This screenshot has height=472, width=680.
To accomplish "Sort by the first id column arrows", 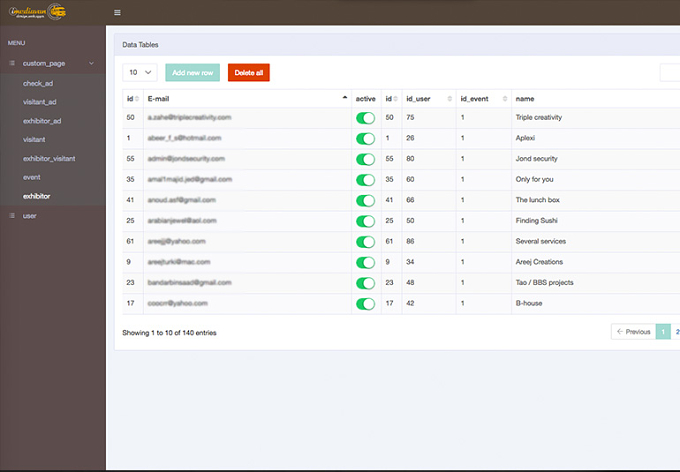I will (137, 99).
